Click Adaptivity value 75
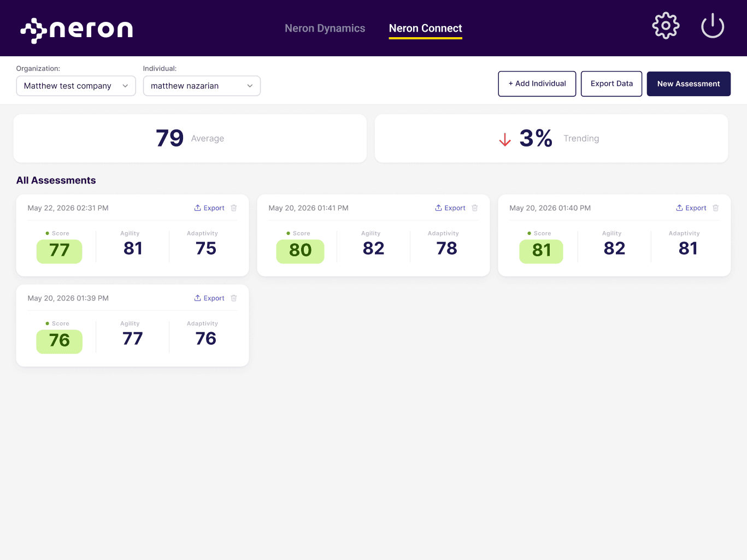Screen dimensions: 747x560 click(x=206, y=249)
